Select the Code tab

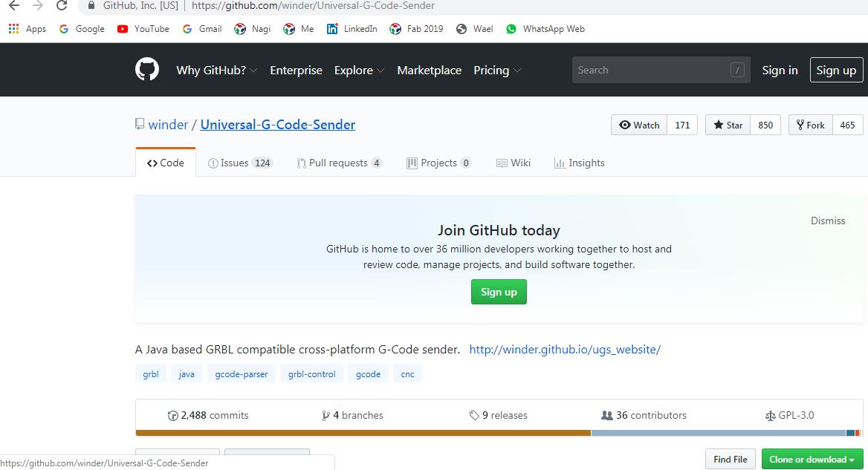click(165, 163)
